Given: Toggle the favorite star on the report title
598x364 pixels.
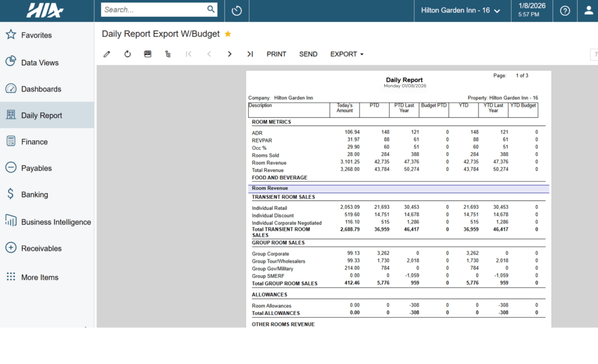Looking at the screenshot, I should click(x=228, y=34).
